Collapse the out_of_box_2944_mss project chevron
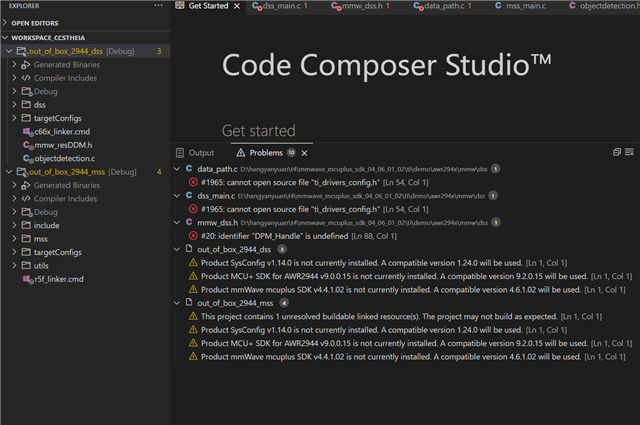 [9, 172]
